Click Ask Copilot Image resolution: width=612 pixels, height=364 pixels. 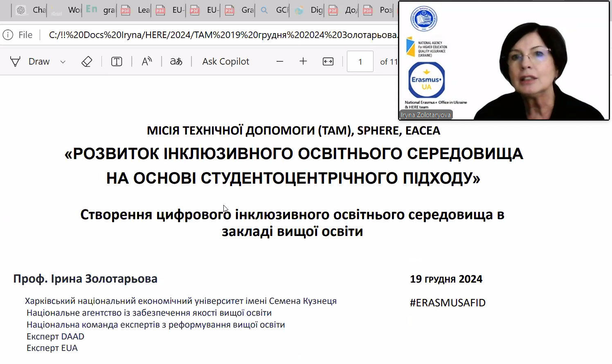tap(225, 61)
